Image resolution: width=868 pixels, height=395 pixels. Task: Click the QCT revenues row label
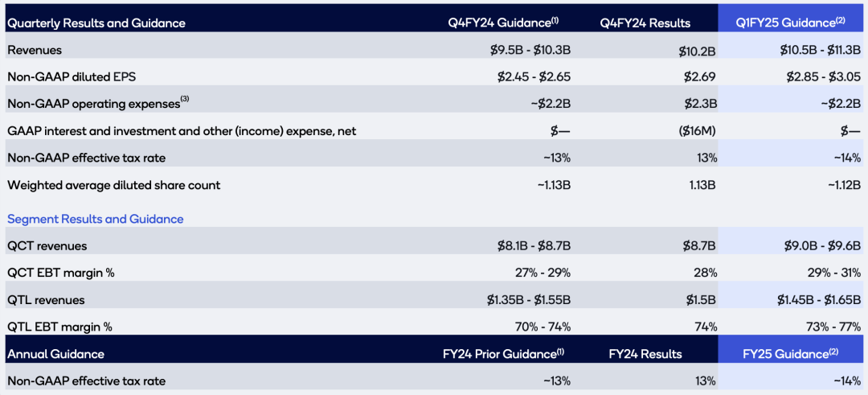tap(47, 245)
